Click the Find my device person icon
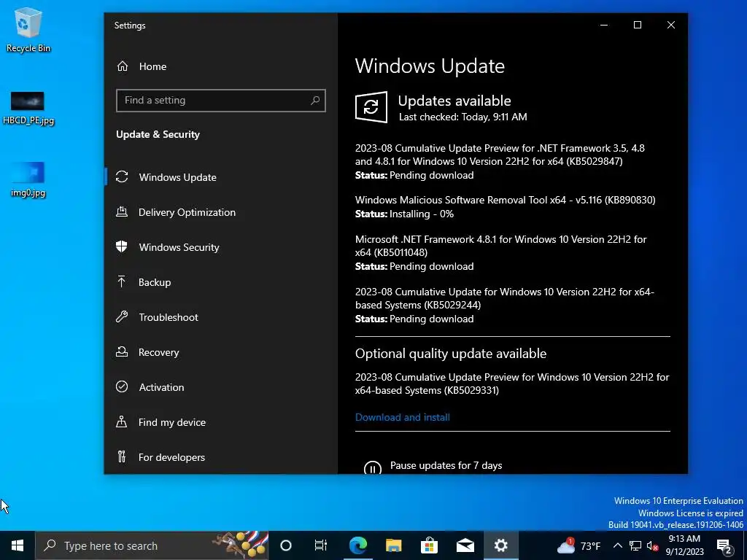Viewport: 747px width, 560px height. click(122, 422)
